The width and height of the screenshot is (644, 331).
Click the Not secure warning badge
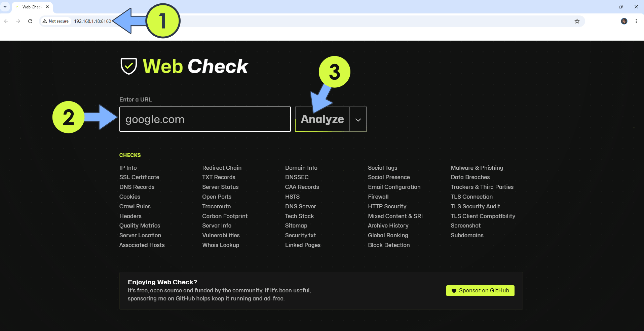56,21
